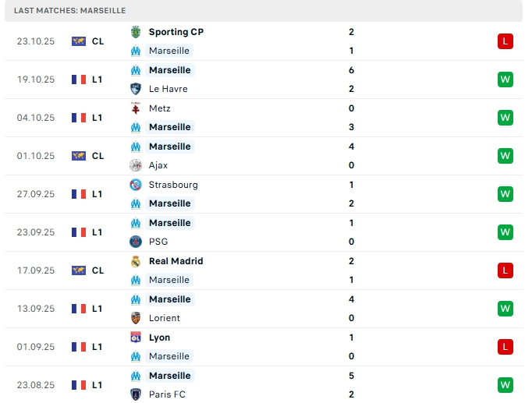Image resolution: width=532 pixels, height=403 pixels.
Task: Click the Le Havre team logo
Action: [x=136, y=89]
